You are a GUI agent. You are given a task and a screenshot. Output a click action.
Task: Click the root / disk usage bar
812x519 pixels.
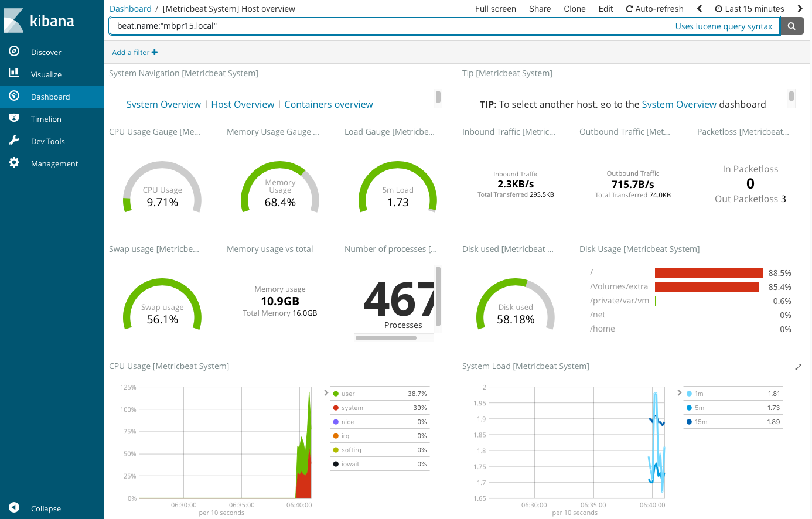click(709, 273)
